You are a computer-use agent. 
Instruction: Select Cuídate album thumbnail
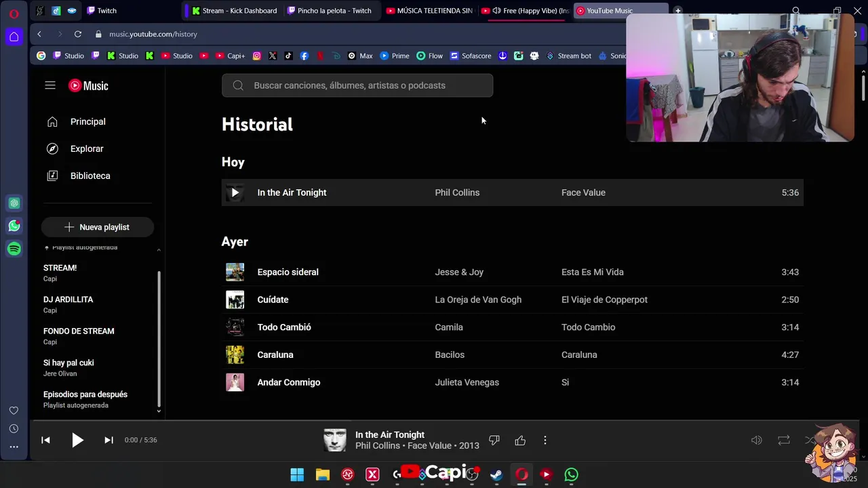click(x=235, y=300)
